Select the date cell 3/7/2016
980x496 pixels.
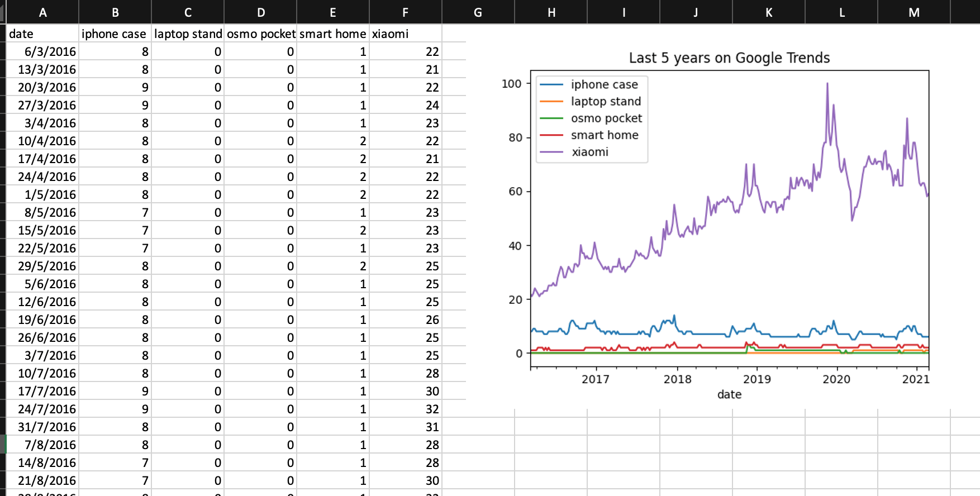42,355
